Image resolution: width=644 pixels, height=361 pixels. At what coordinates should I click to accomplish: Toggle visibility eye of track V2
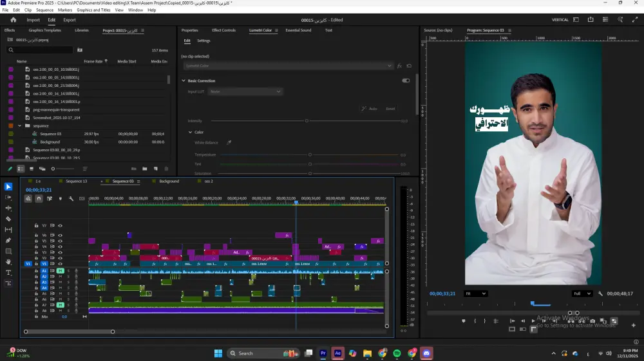tap(60, 258)
